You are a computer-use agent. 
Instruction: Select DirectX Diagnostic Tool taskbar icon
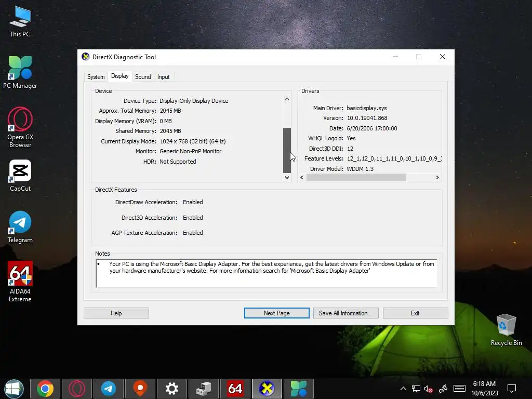[x=267, y=389]
